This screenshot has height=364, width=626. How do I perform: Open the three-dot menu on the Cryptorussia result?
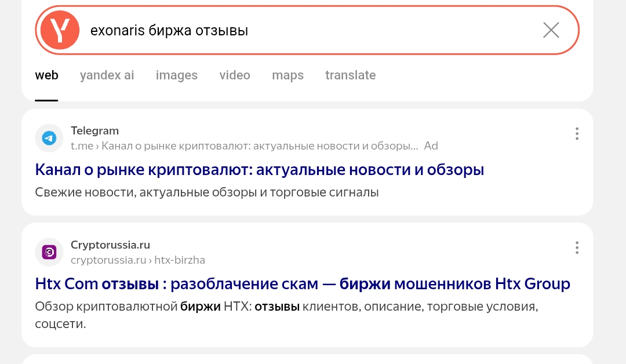pyautogui.click(x=577, y=247)
